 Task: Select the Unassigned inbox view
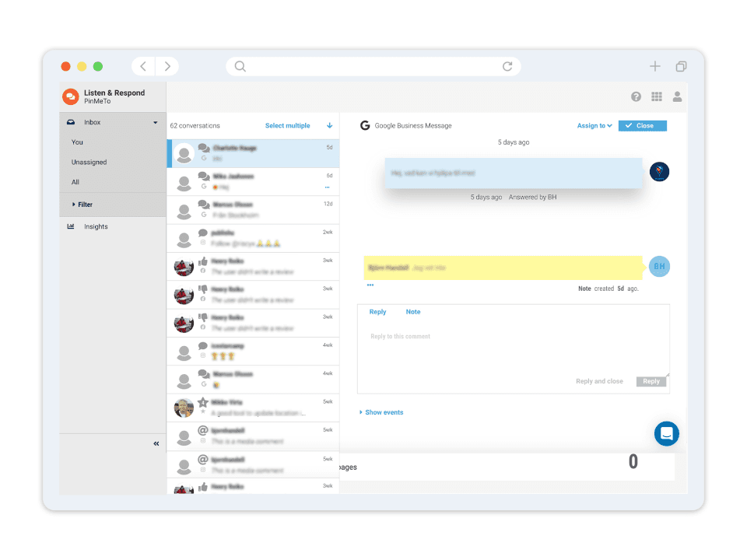[x=89, y=163]
